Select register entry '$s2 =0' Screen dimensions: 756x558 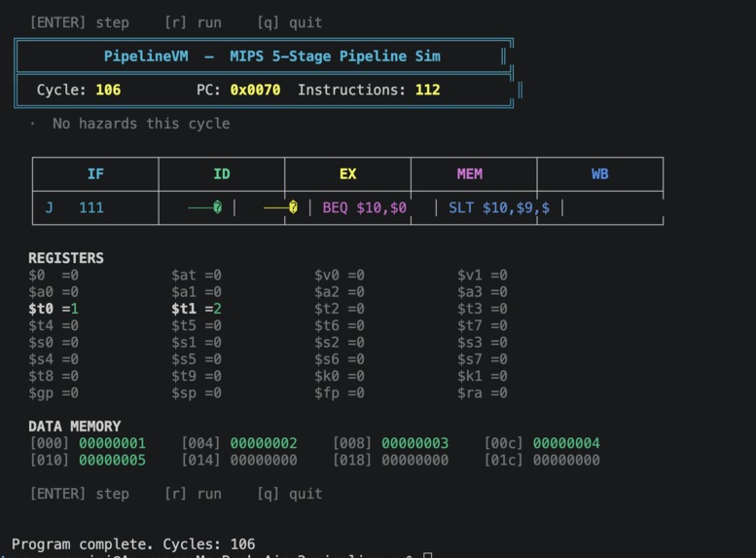click(x=340, y=343)
